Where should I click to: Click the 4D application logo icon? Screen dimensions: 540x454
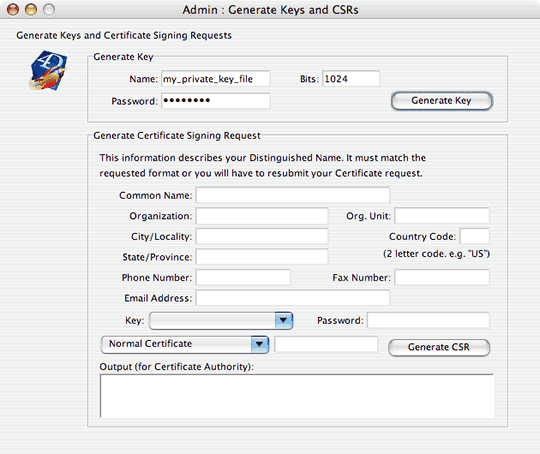click(48, 71)
